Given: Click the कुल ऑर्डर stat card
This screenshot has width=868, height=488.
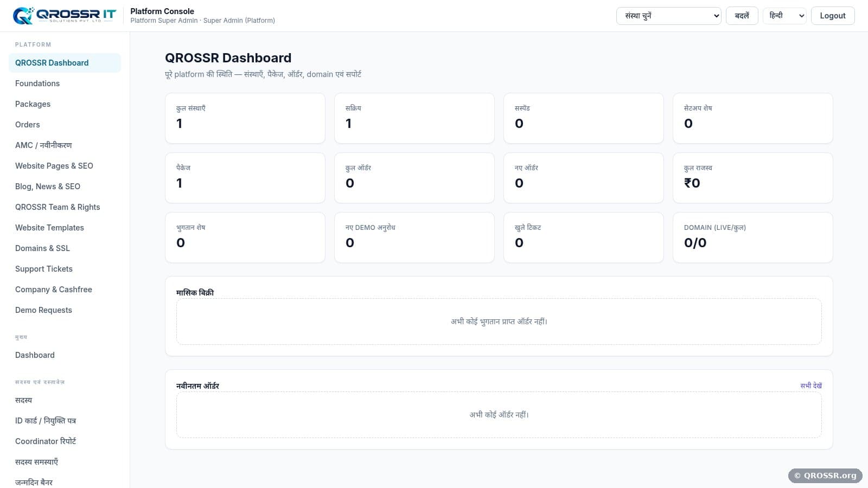Looking at the screenshot, I should coord(414,178).
